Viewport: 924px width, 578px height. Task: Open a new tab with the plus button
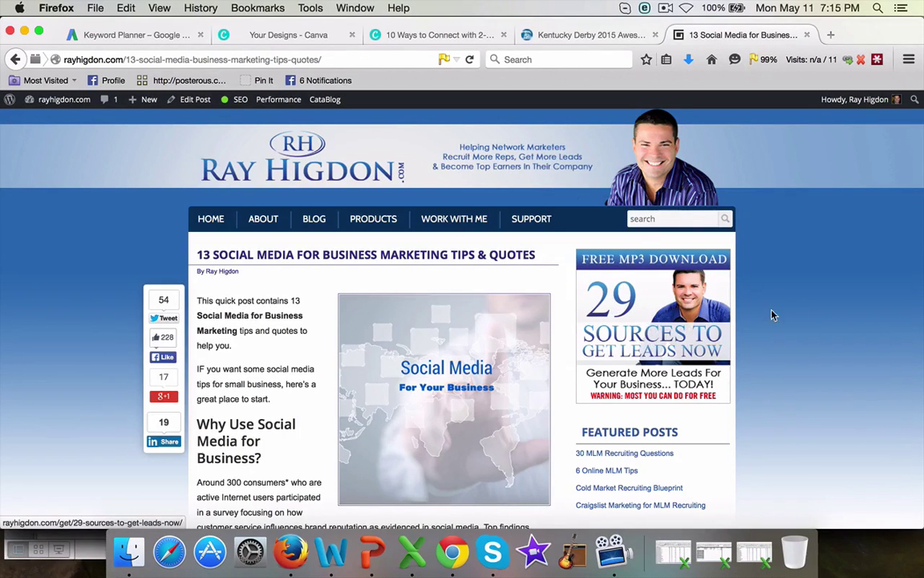830,35
